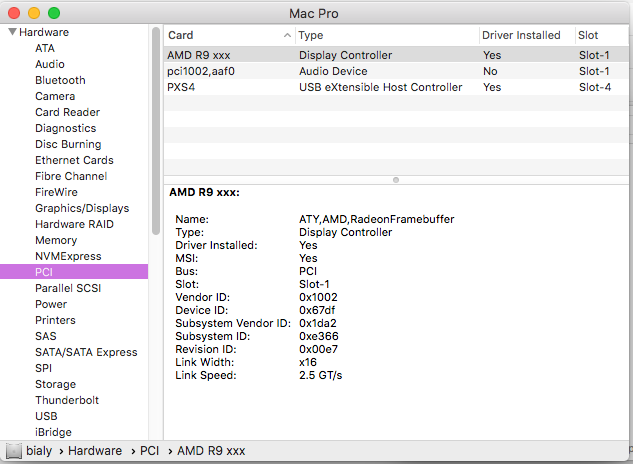The height and width of the screenshot is (464, 633).
Task: Click the Link Width value x16
Action: click(308, 362)
